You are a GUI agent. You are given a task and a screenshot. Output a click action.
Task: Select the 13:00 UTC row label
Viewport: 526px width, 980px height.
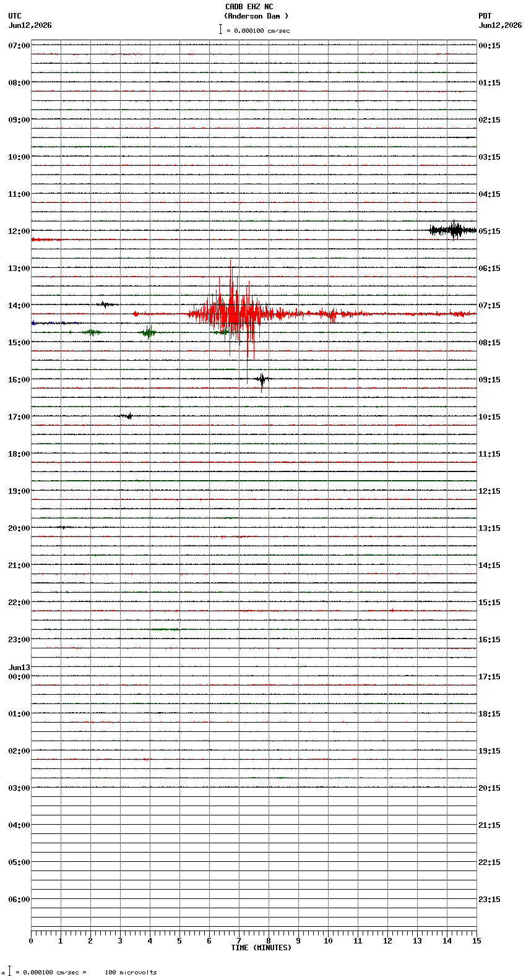[x=19, y=269]
